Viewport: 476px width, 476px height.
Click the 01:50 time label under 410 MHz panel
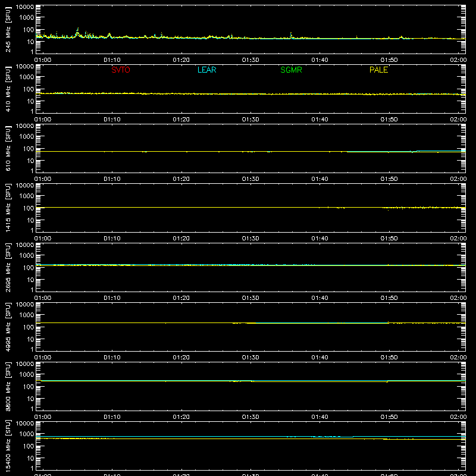point(389,120)
